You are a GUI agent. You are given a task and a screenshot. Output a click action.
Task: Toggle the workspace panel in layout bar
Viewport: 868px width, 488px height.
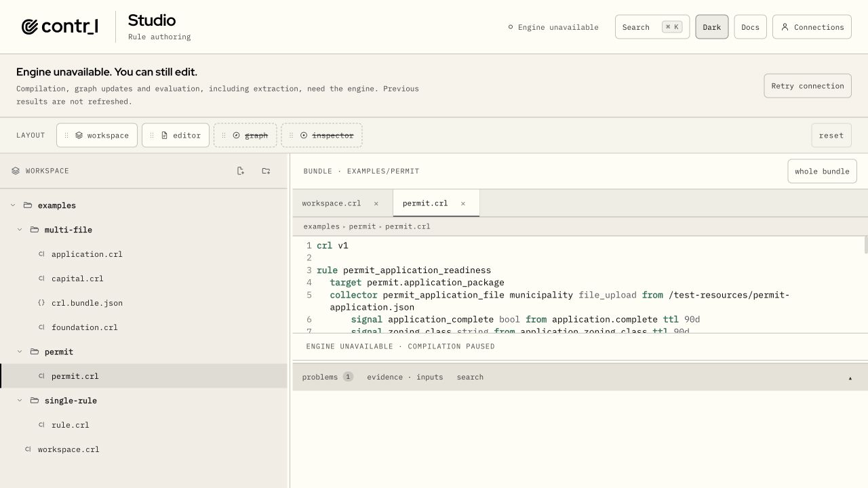pos(97,136)
